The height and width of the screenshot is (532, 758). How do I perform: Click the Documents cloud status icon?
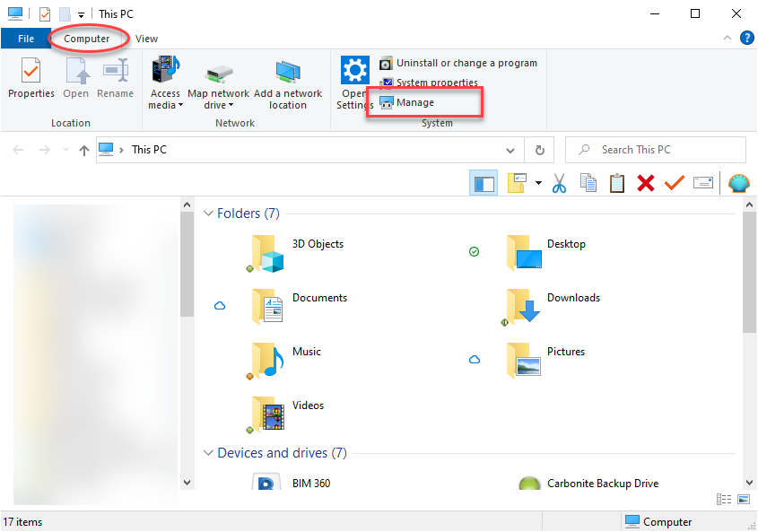[220, 306]
